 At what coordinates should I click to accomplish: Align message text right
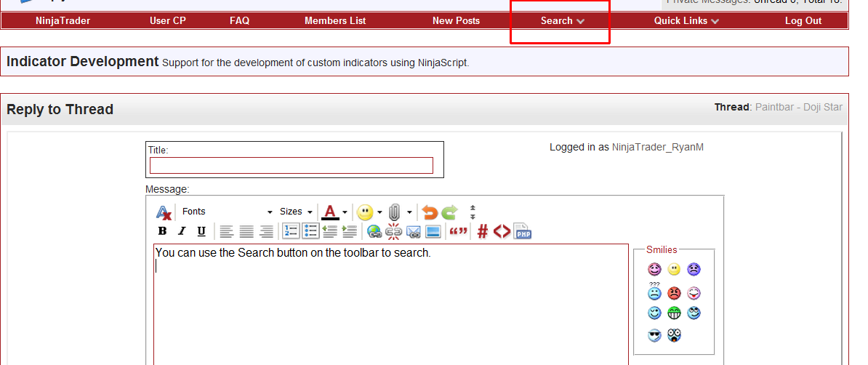coord(266,231)
